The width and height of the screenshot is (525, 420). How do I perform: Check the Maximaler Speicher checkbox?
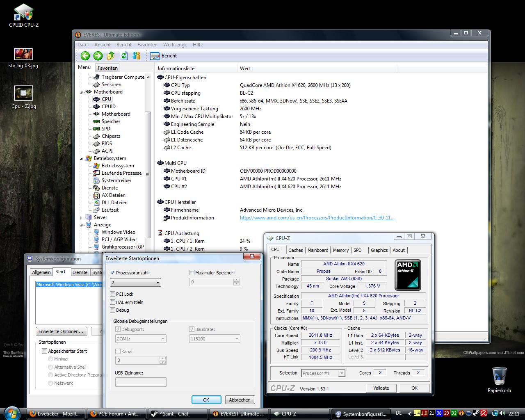pos(192,273)
